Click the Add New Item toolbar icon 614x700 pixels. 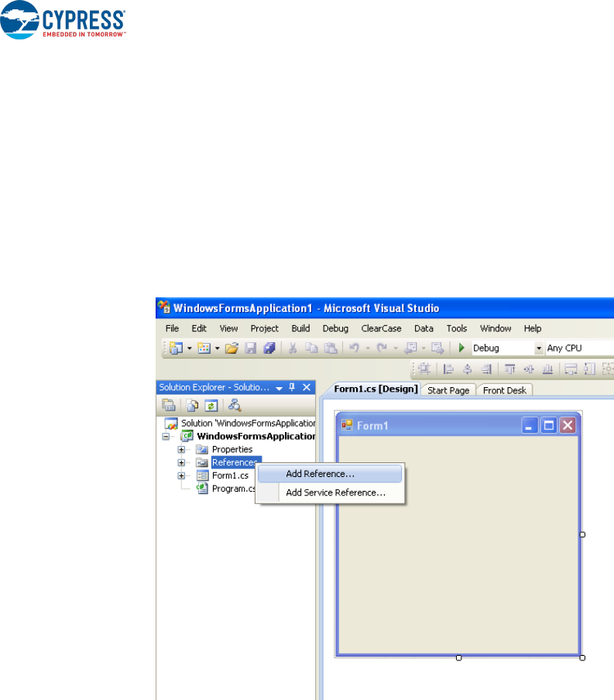[204, 348]
